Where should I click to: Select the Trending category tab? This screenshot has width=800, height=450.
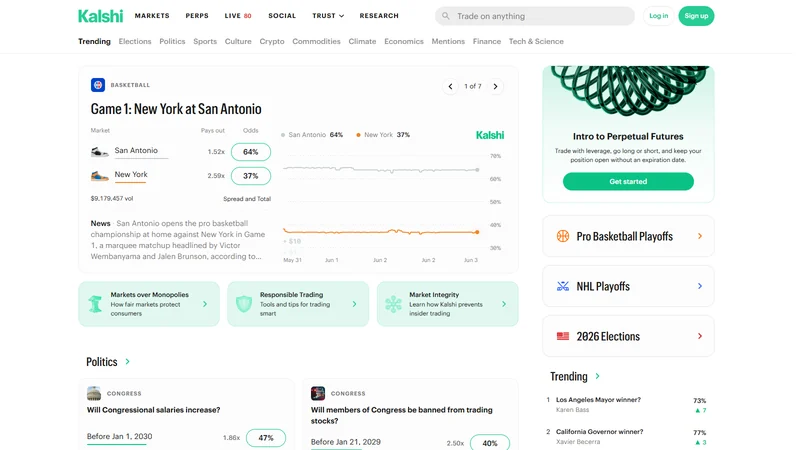coord(94,41)
